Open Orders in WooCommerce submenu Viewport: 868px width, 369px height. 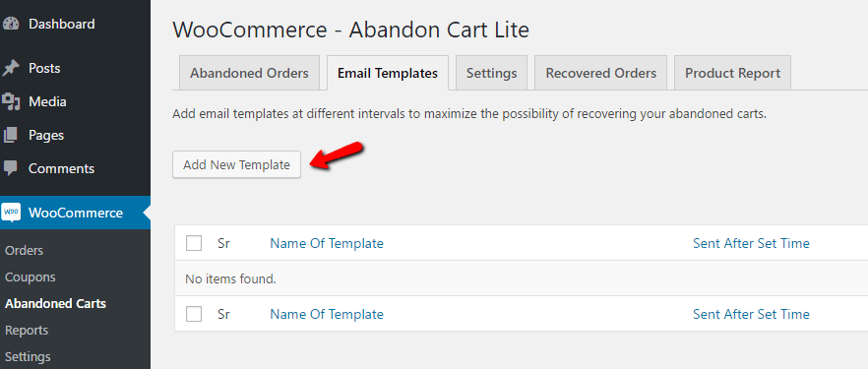(x=24, y=251)
